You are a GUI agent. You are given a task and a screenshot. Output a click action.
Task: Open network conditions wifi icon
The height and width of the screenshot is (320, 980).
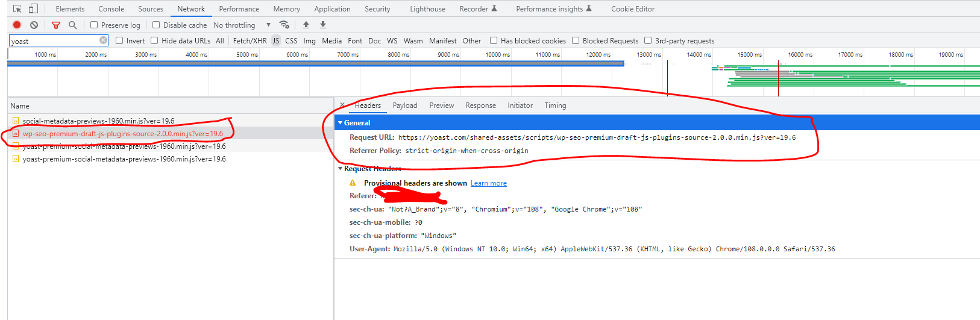pos(284,25)
